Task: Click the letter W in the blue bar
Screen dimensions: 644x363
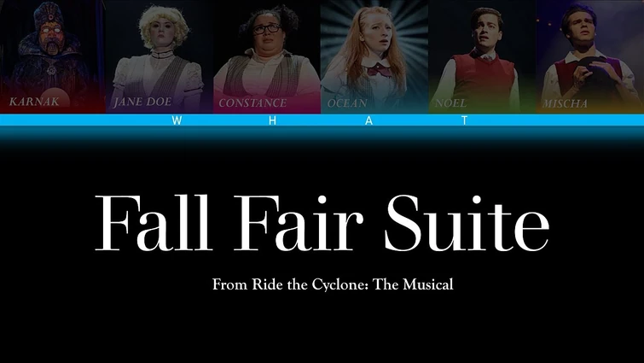Action: click(177, 120)
